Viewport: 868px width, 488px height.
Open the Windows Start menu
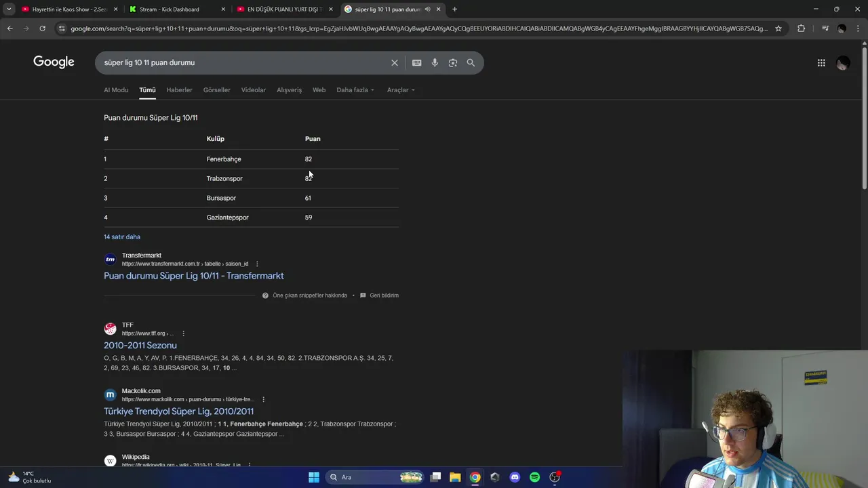[314, 477]
